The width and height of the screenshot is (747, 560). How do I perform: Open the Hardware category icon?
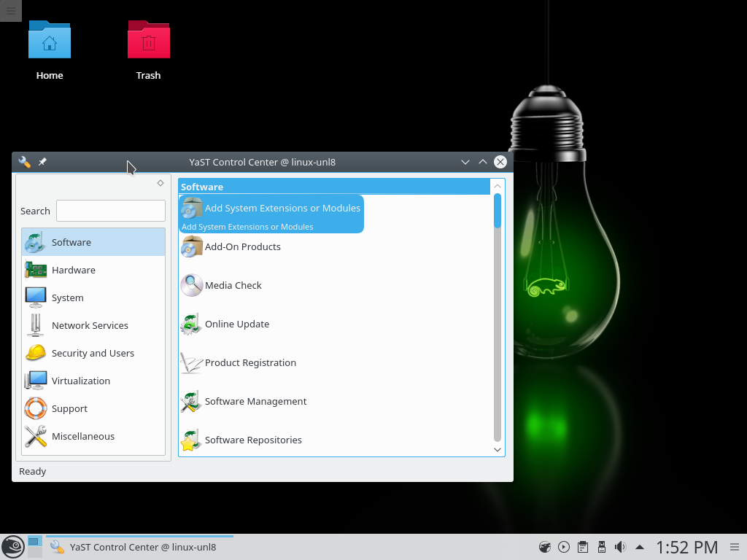(x=35, y=270)
